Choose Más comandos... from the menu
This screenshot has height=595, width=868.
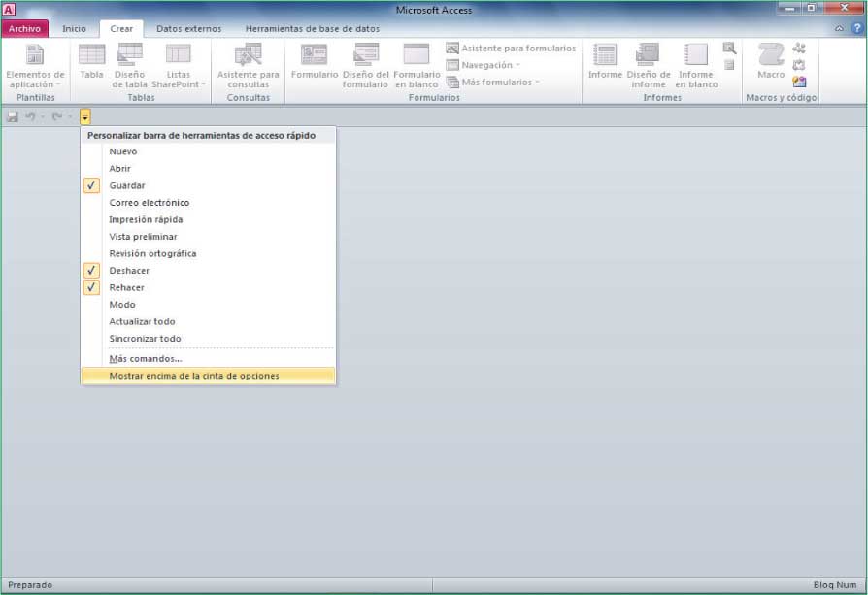pos(146,358)
